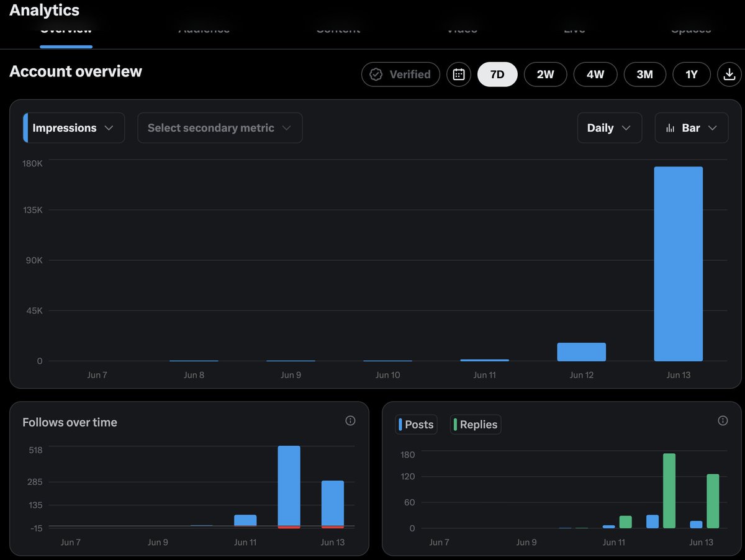Click the Account overview heading

coord(76,71)
